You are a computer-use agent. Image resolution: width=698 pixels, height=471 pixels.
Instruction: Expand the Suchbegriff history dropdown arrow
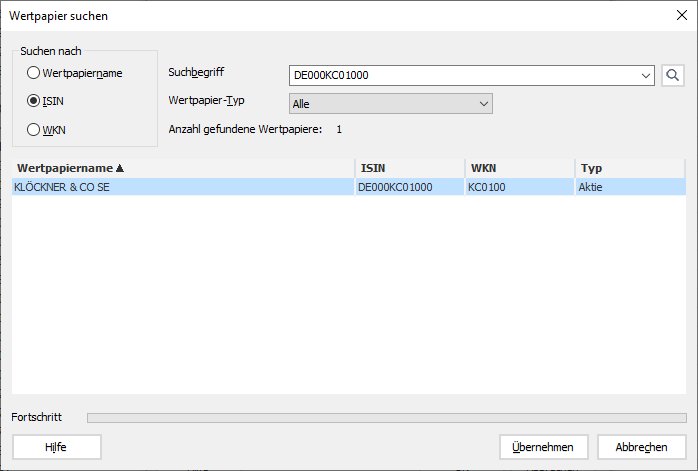(x=645, y=75)
